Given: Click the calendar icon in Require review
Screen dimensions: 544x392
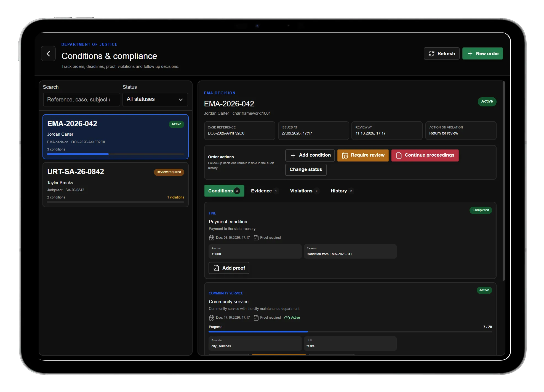Looking at the screenshot, I should coord(345,155).
